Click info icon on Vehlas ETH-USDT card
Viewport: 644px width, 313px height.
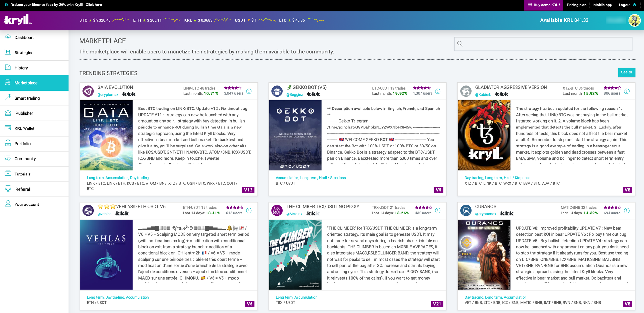pos(249,211)
